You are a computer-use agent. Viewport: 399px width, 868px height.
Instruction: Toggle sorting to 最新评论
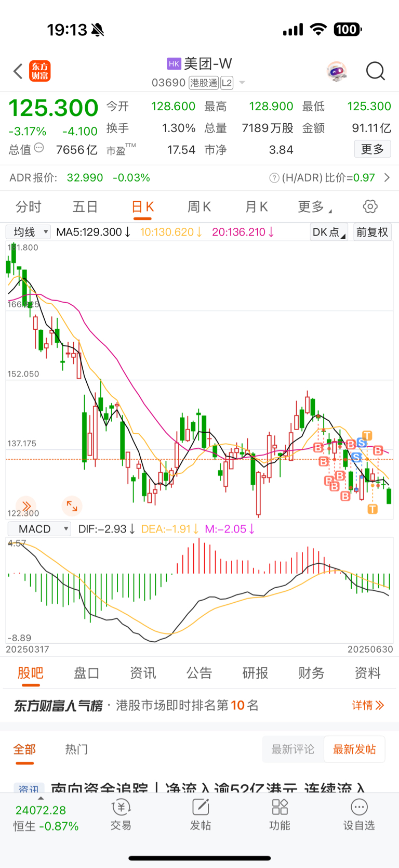pyautogui.click(x=292, y=749)
